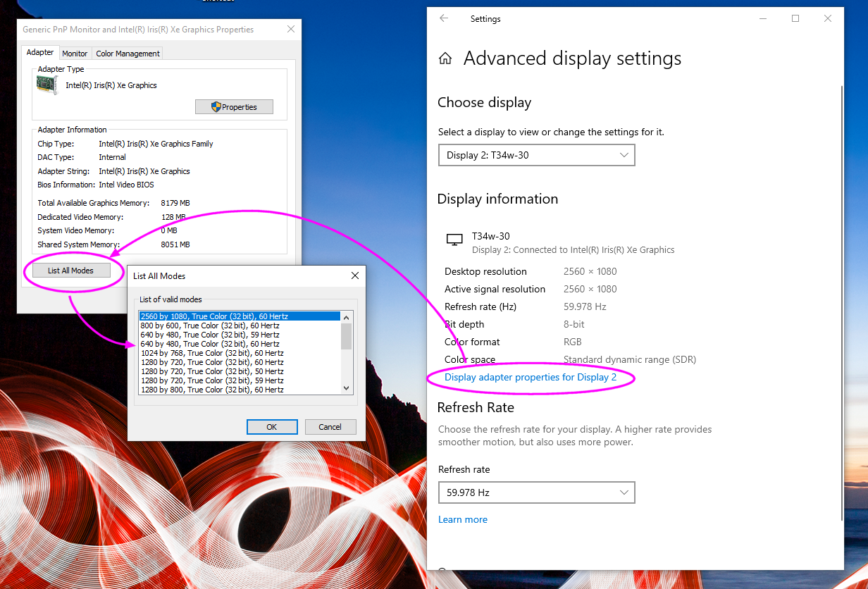The height and width of the screenshot is (589, 868).
Task: Open the Choose display dropdown
Action: coord(536,155)
